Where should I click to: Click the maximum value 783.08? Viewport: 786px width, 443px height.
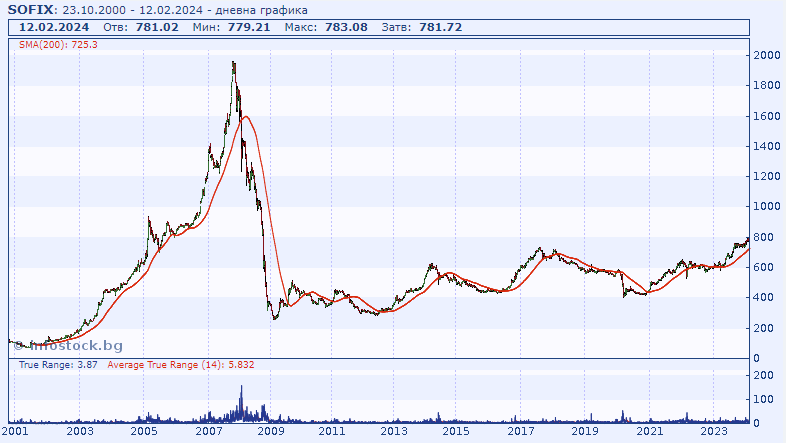[x=346, y=27]
